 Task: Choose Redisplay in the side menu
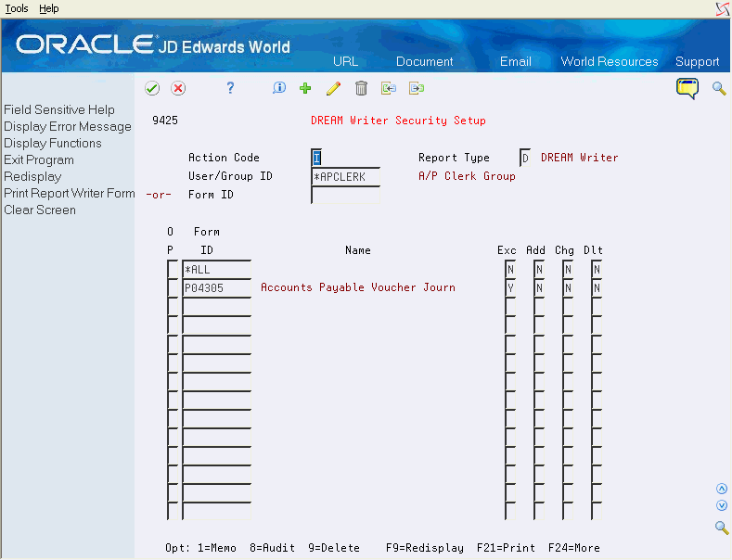32,177
